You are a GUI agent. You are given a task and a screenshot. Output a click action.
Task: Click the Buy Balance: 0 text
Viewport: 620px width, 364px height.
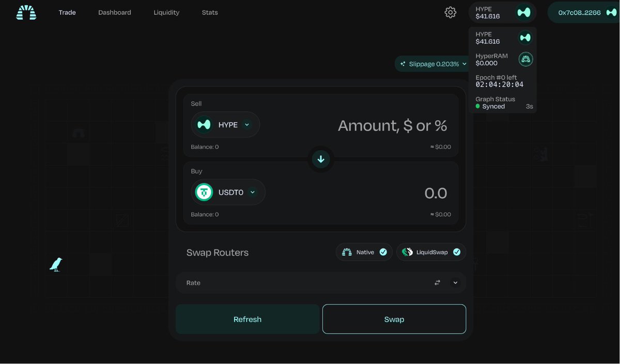(205, 214)
